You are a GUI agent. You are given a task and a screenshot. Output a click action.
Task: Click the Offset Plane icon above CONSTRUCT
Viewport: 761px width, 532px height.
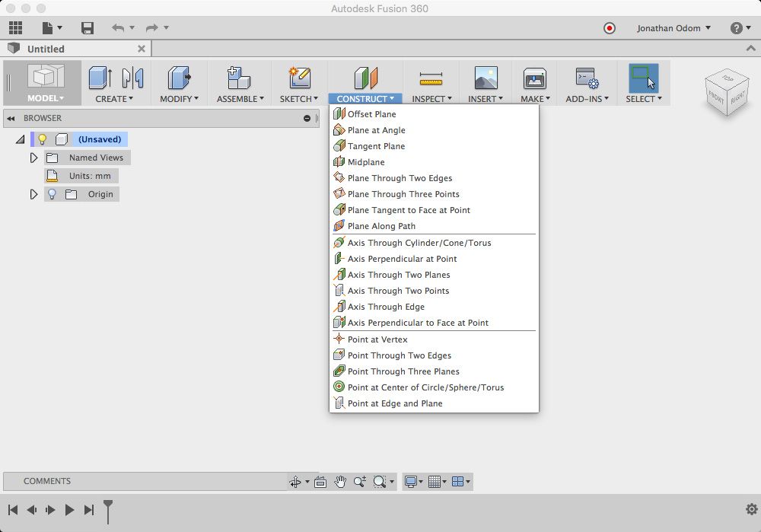point(365,78)
